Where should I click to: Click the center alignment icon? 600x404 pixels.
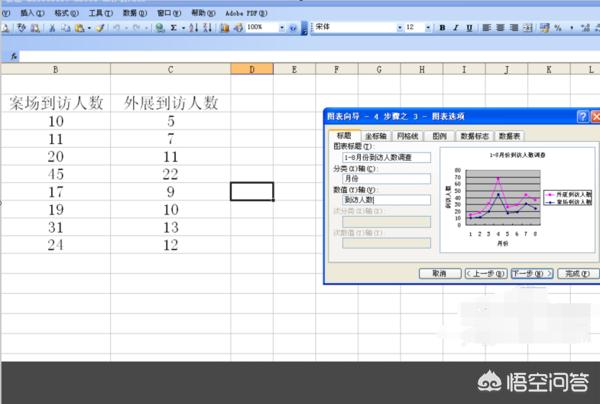pos(500,28)
